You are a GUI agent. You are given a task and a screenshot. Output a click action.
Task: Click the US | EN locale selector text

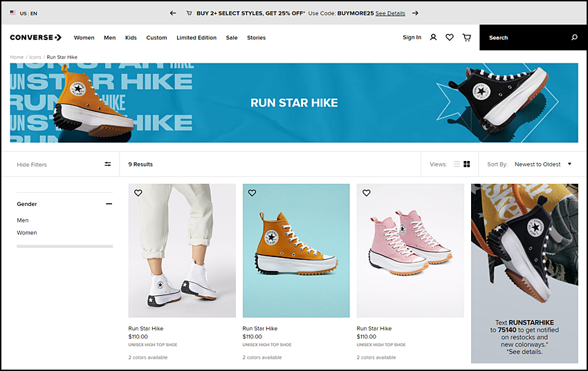coord(28,14)
